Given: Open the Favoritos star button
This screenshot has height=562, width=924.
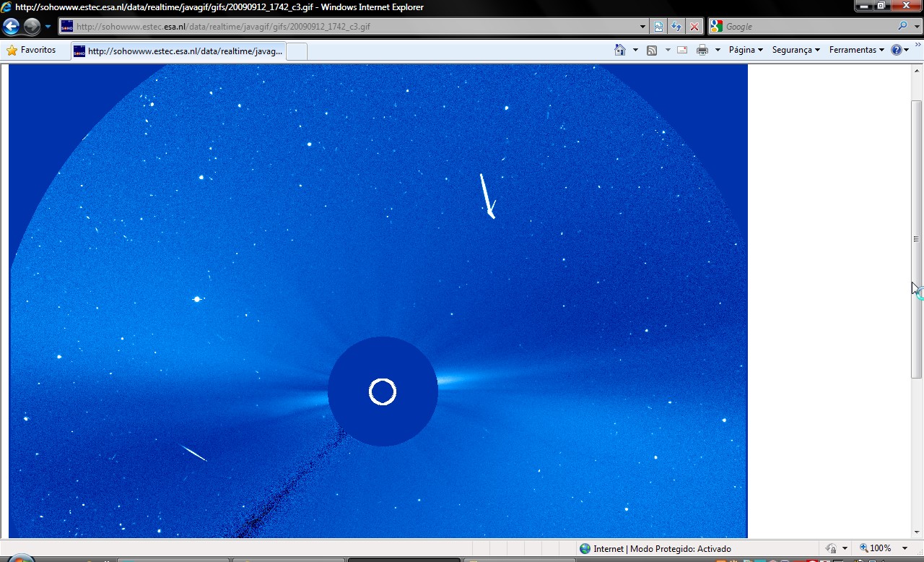Looking at the screenshot, I should tap(31, 50).
